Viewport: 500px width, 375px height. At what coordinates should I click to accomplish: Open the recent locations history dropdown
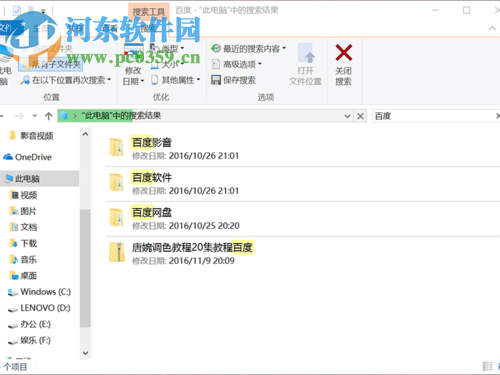[x=35, y=116]
